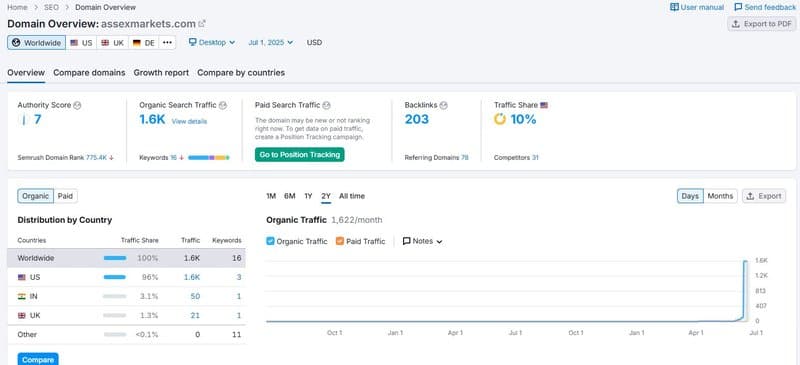Click the US row traffic share bar
Image resolution: width=800 pixels, height=365 pixels.
point(115,277)
